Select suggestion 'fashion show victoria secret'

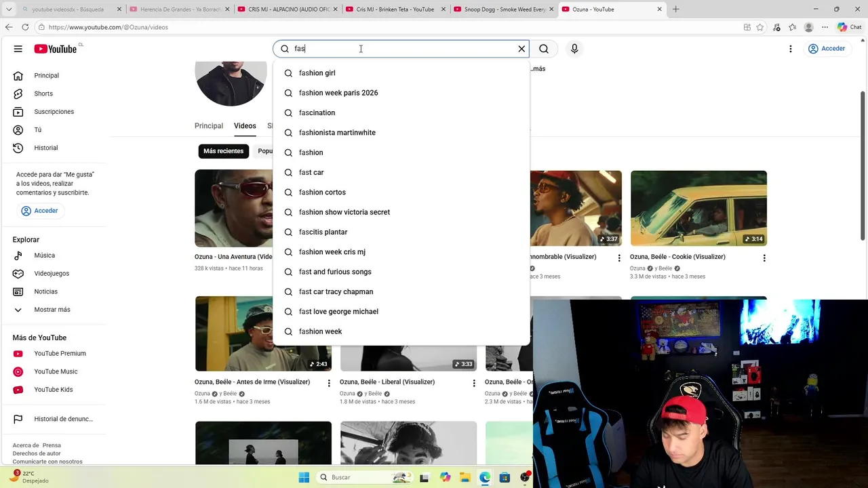[x=401, y=212]
